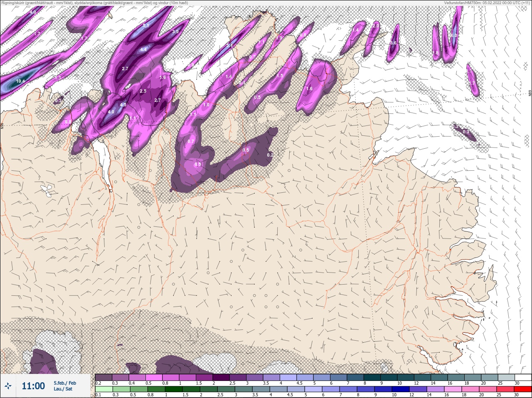Pick the white upper legend swatch at 30
Image resolution: width=532 pixels, height=398 pixels.
(523, 377)
